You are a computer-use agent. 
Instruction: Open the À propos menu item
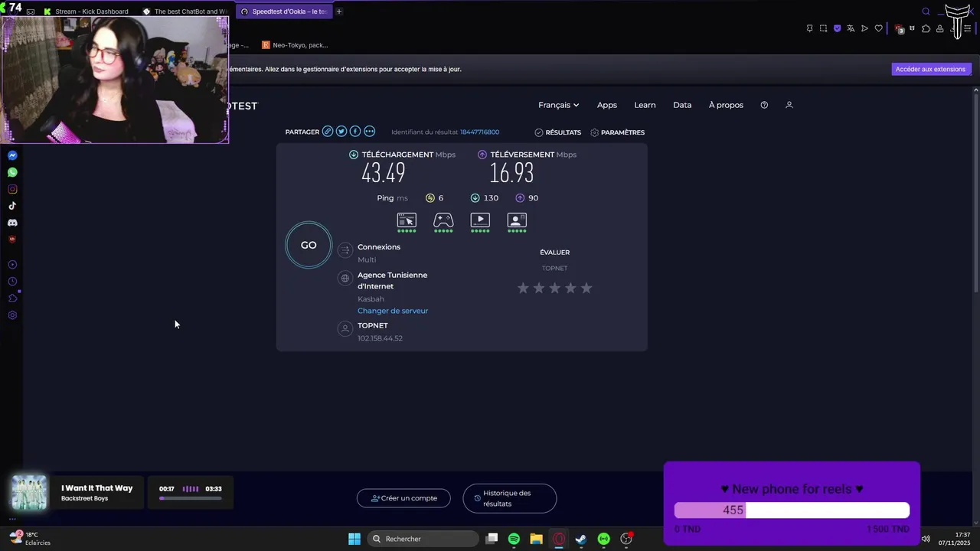[726, 105]
